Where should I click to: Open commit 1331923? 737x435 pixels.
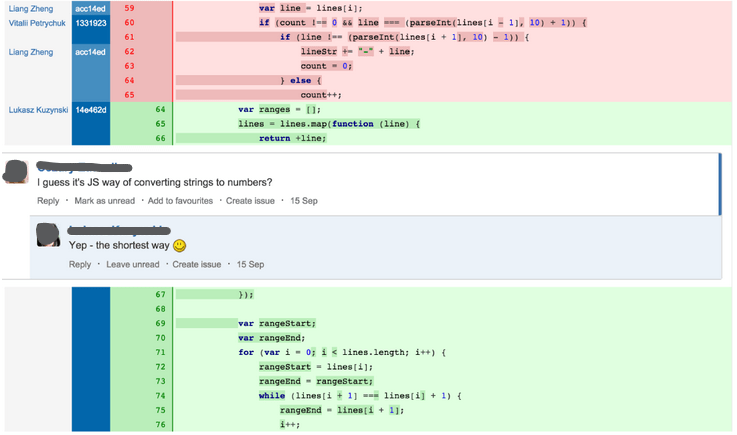click(x=91, y=21)
